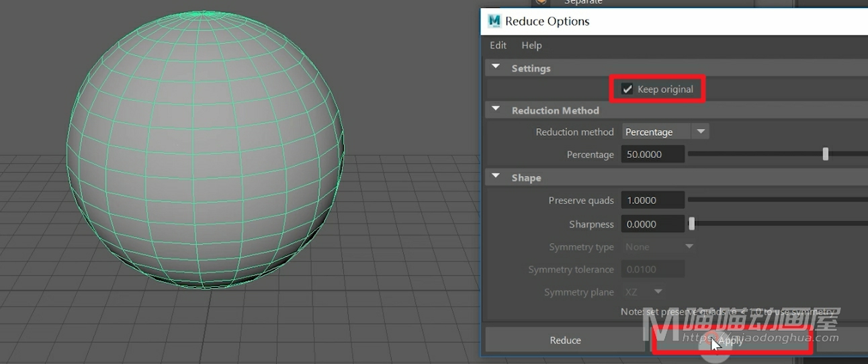Open the Reduction method Percentage dropdown

(665, 132)
